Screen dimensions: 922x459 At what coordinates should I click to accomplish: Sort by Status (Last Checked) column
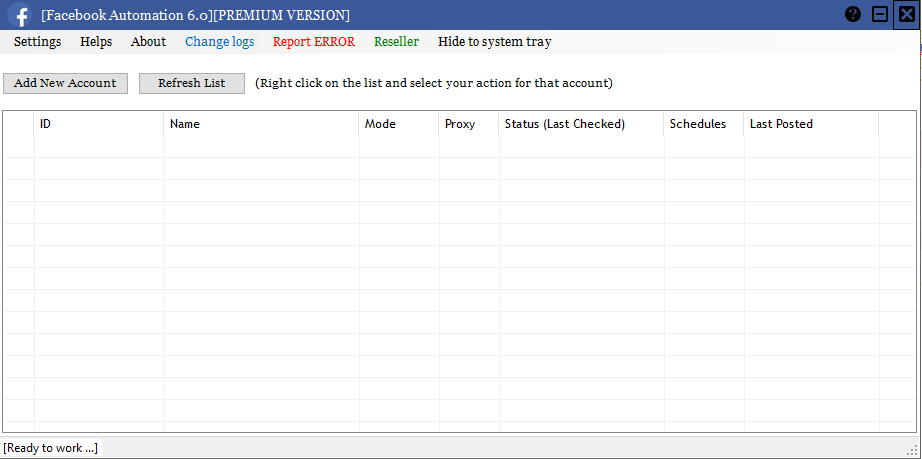click(582, 124)
